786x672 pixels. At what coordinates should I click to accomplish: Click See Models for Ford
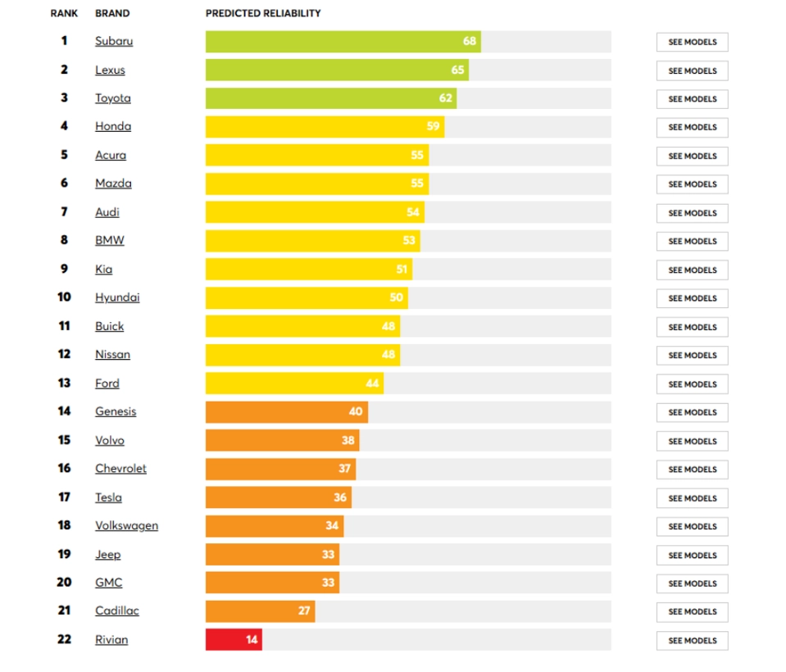tap(693, 384)
